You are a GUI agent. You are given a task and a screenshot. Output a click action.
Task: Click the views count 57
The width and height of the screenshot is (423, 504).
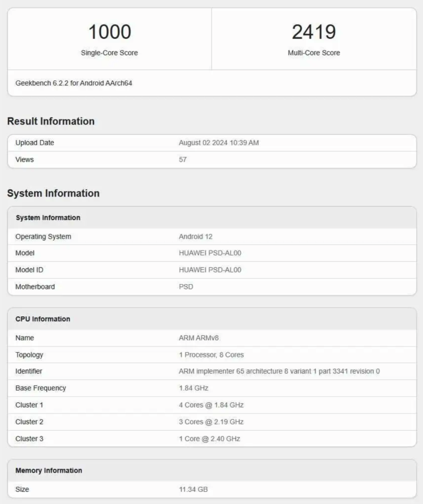(183, 159)
